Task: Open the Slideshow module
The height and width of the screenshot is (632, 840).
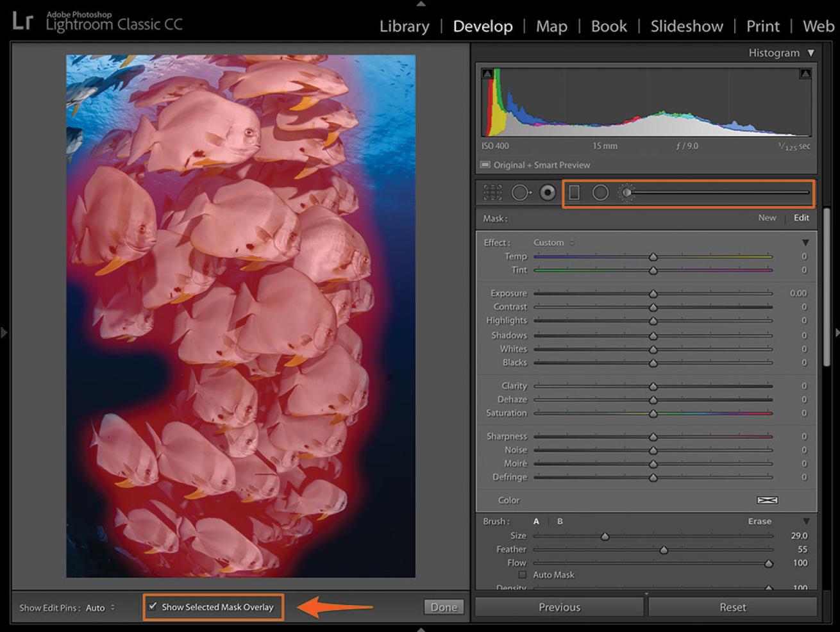Action: click(686, 26)
